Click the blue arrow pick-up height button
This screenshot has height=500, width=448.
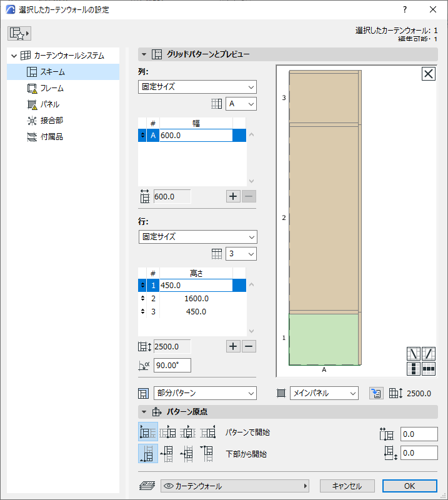pos(376,393)
